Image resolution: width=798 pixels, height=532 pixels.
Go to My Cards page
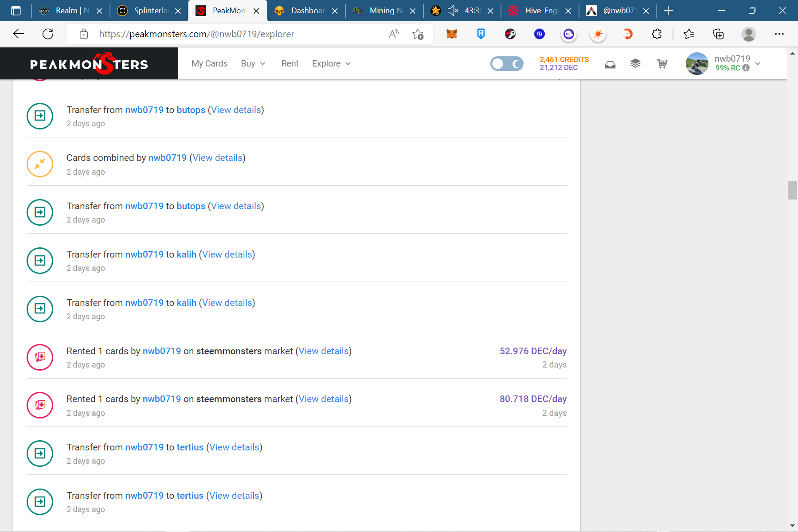click(209, 64)
